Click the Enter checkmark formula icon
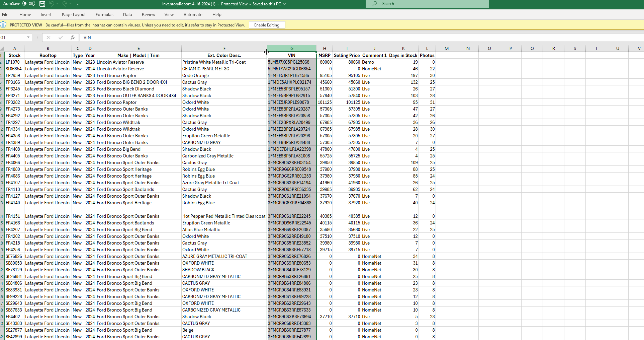 pos(61,38)
